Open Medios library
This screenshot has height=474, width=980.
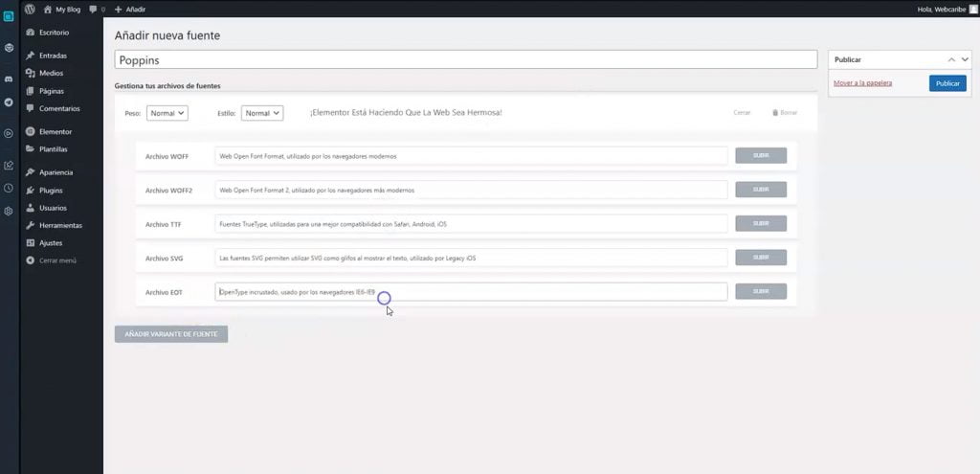pos(52,73)
